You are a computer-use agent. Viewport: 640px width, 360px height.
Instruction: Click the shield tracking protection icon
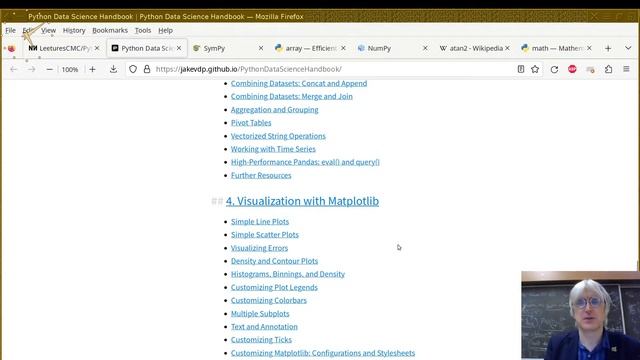133,69
